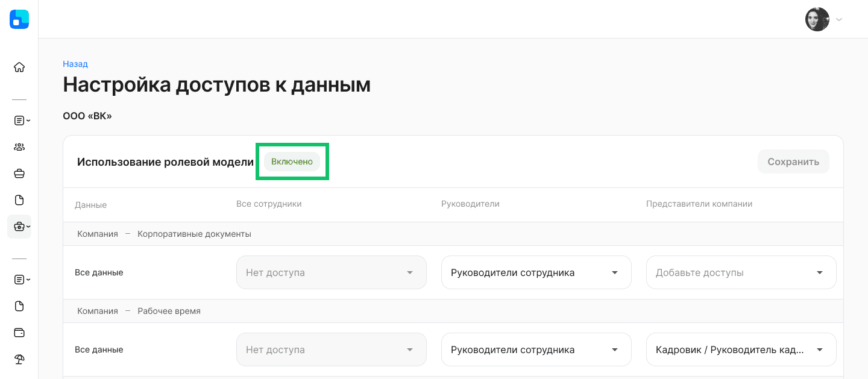Open the Добавьте доступы dropdown
868x379 pixels.
[x=741, y=272]
